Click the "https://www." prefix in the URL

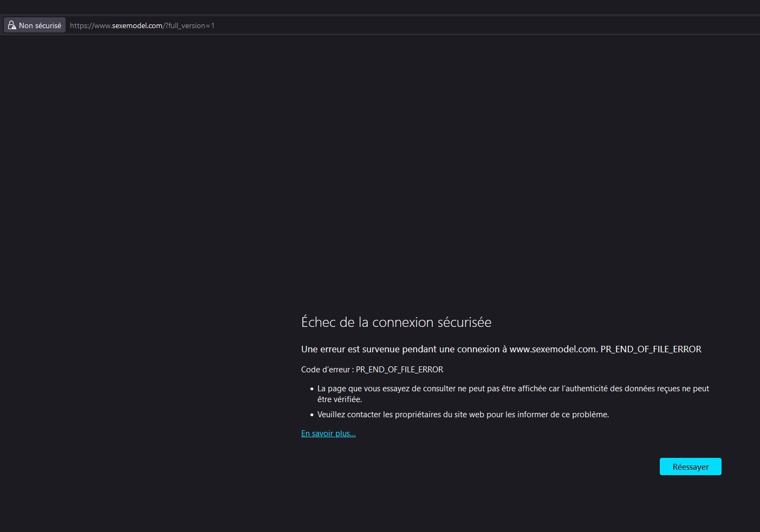pyautogui.click(x=90, y=25)
